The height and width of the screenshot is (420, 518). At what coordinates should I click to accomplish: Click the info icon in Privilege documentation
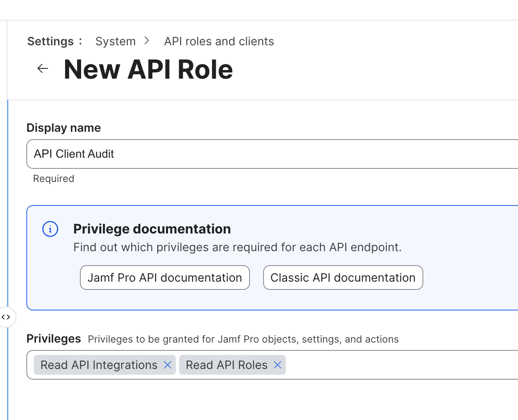(x=50, y=229)
